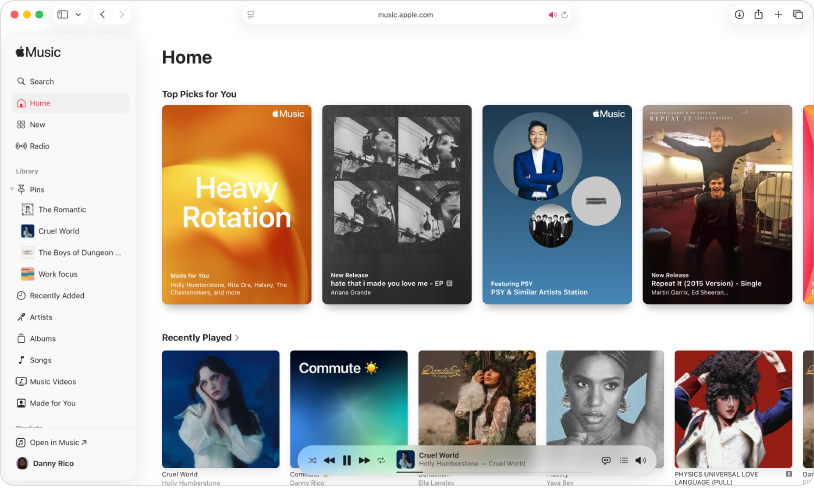Click Holly Humberstone — Cruel World player subtitle

click(x=472, y=464)
